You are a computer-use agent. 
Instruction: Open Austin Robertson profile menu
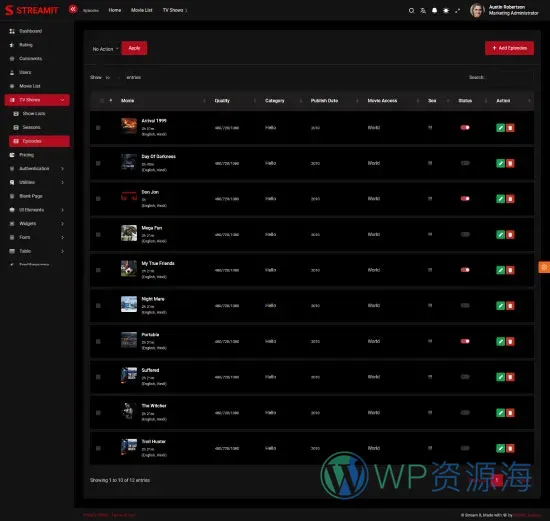tap(504, 10)
